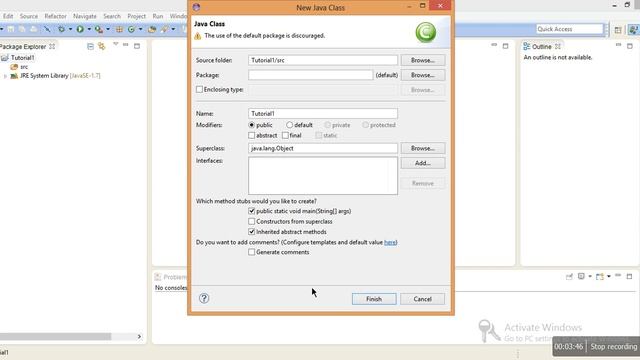Open the New Java Class dropdown arrow
This screenshot has height=360, width=640.
pyautogui.click(x=140, y=29)
